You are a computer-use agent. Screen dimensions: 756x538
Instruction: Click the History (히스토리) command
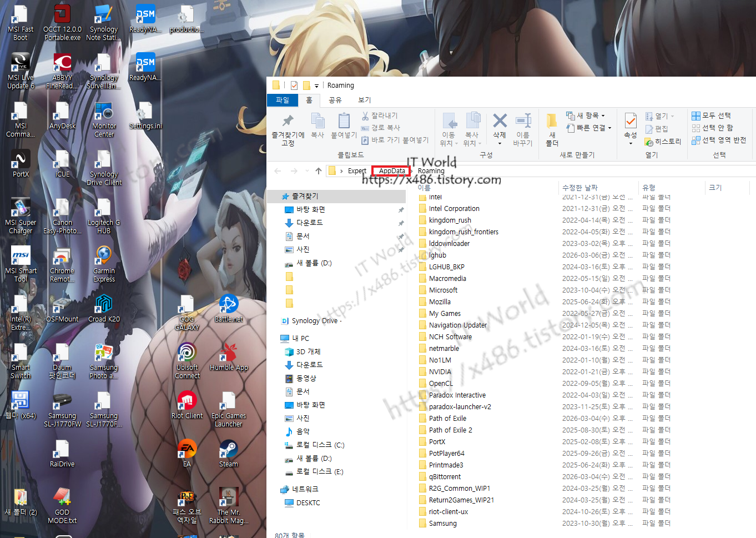(x=663, y=142)
